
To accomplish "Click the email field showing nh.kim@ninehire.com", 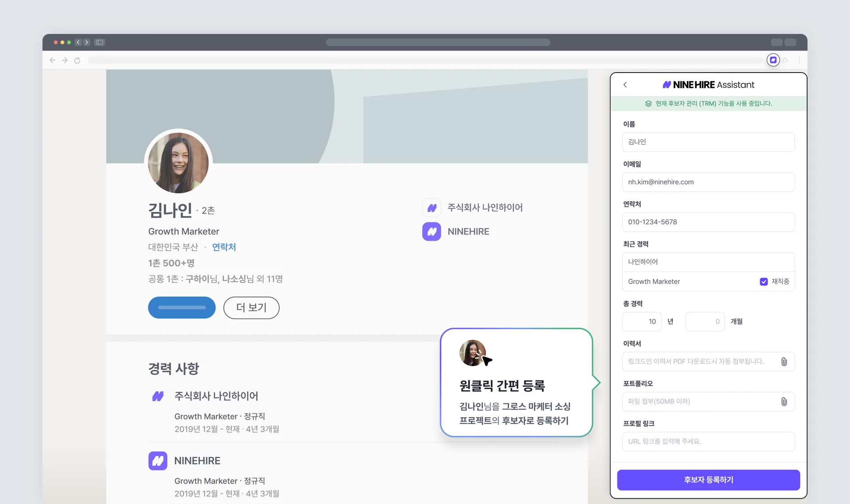I will pos(708,182).
